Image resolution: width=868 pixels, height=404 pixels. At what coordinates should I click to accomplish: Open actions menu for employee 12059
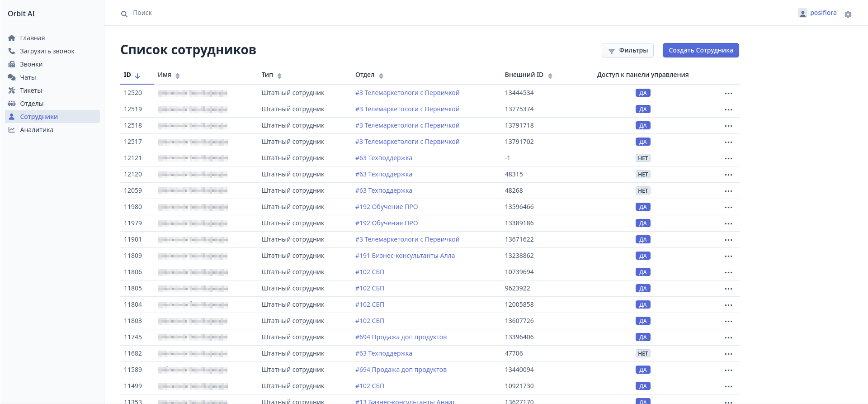(x=728, y=191)
